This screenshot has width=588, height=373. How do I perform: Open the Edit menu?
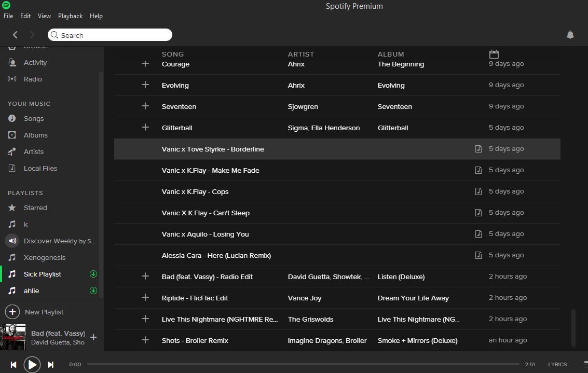25,16
